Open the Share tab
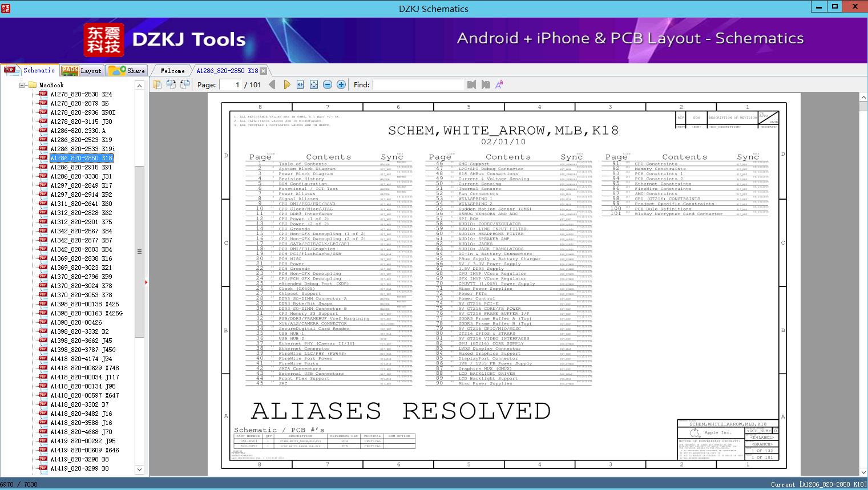 [127, 71]
